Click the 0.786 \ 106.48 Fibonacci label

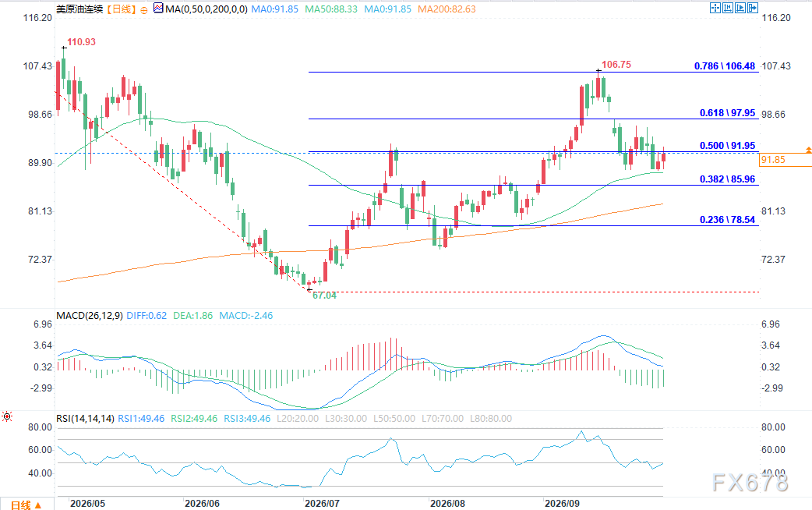pos(725,66)
